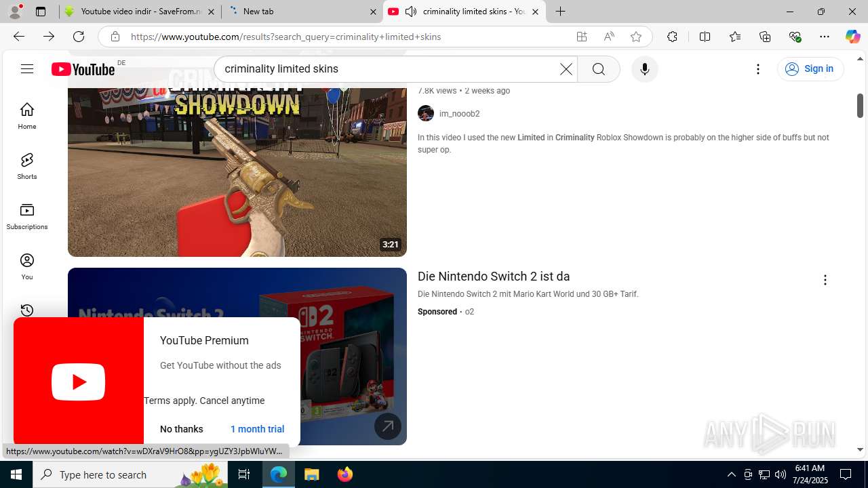This screenshot has height=488, width=868.
Task: Open Browser essentials icon
Action: click(795, 37)
